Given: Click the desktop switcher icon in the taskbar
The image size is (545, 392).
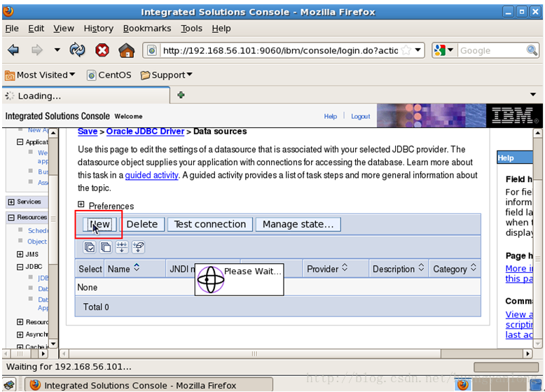Looking at the screenshot, I should click(x=536, y=385).
